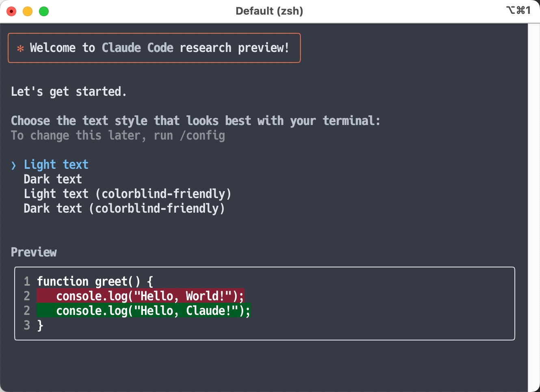Click the Default (zsh) window title
The image size is (540, 392).
tap(269, 11)
